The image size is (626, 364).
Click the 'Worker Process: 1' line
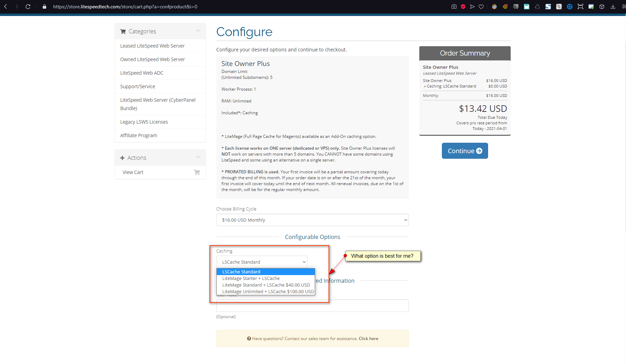coord(239,89)
